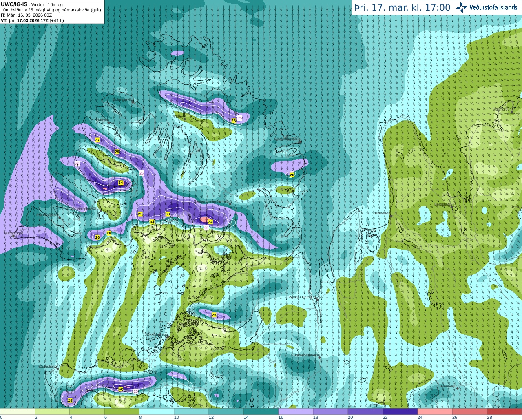Click the 12–14 m/s teal legend swatch
This screenshot has height=420, width=522.
(x=226, y=411)
